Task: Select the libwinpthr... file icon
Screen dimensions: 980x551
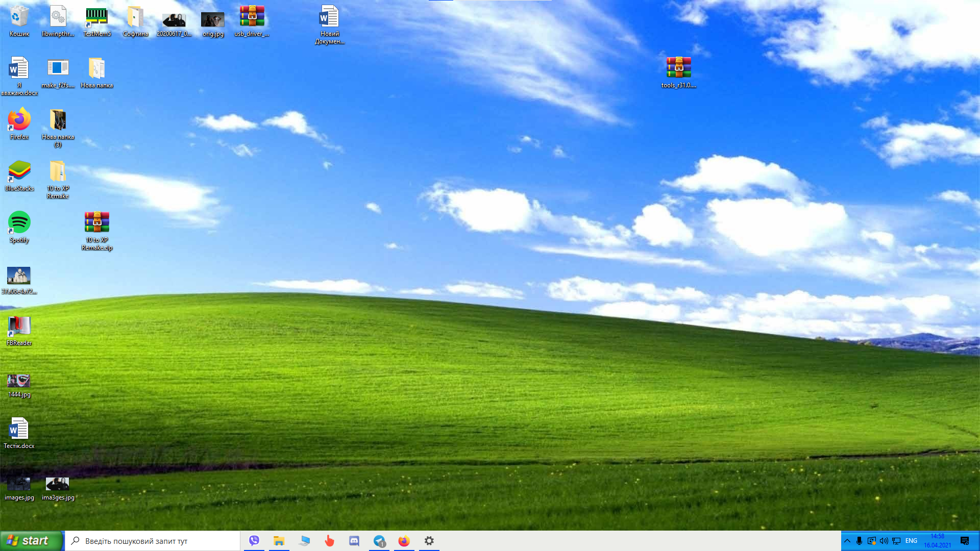Action: coord(58,21)
